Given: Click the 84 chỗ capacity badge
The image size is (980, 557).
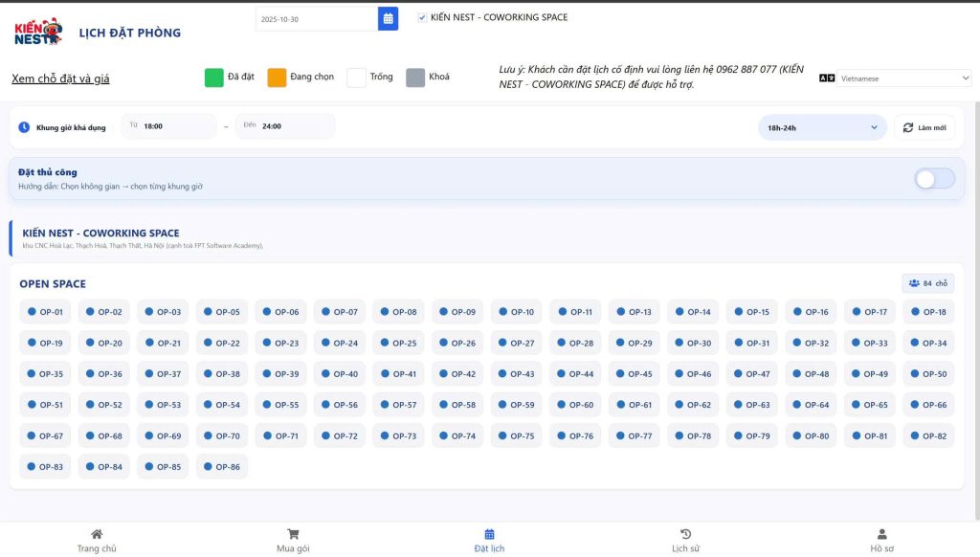Looking at the screenshot, I should pyautogui.click(x=927, y=283).
